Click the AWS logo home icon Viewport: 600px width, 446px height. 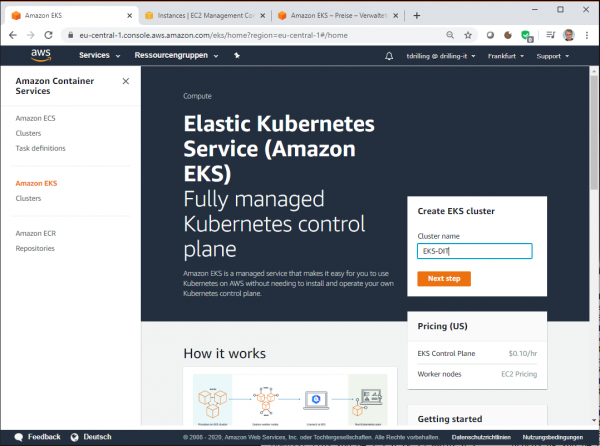[41, 55]
